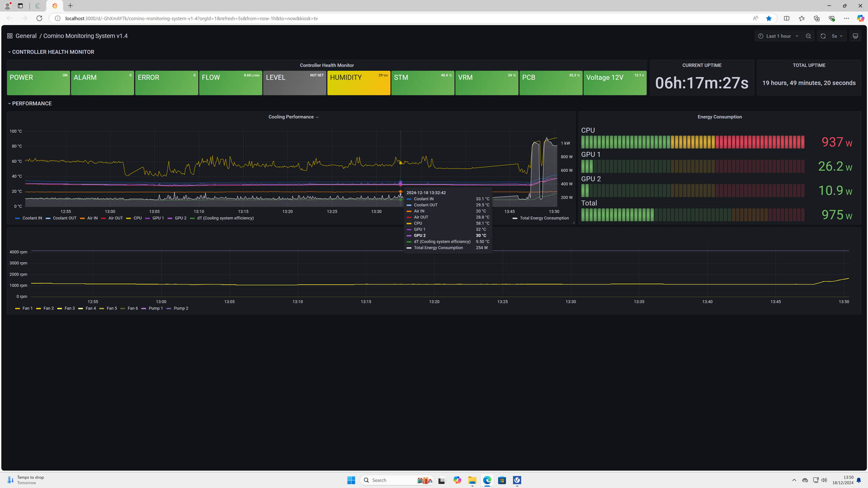Click the zoom out time range icon
Viewport: 868px width, 488px height.
click(x=808, y=36)
